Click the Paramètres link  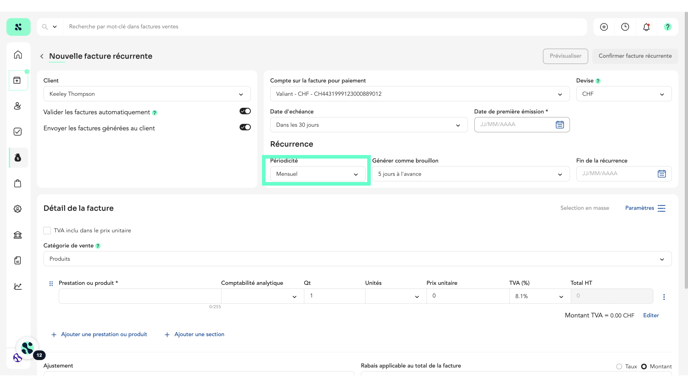click(x=639, y=208)
